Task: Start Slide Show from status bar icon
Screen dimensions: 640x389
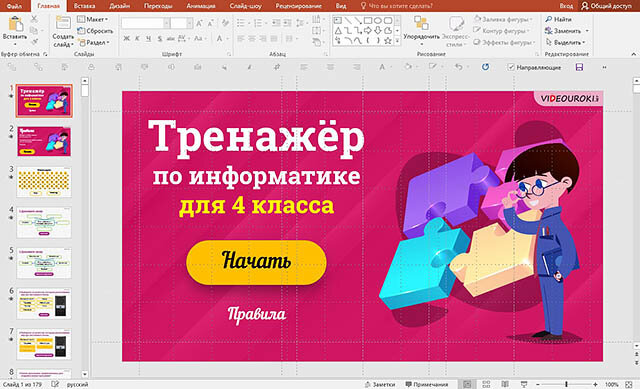Action: point(524,384)
